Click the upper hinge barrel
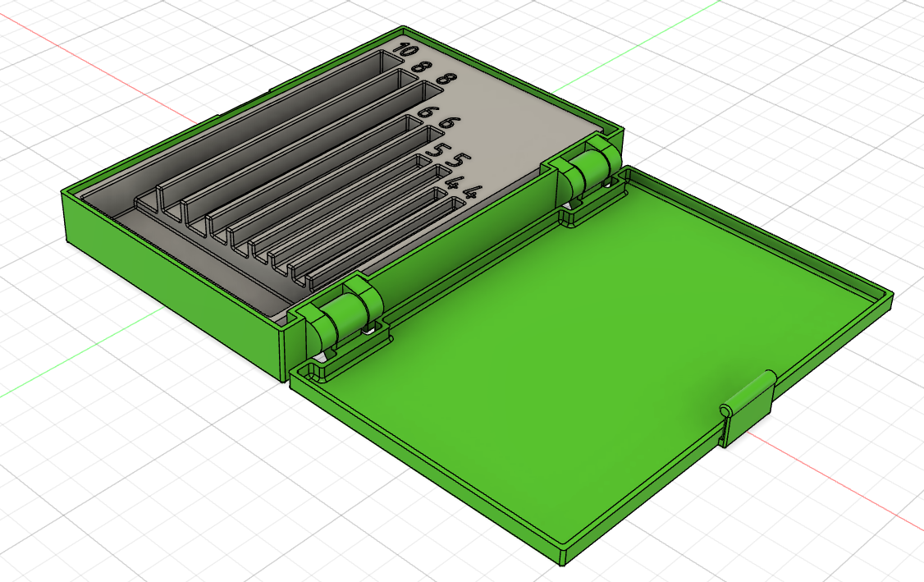Screen dimensions: 924x582 [588, 164]
